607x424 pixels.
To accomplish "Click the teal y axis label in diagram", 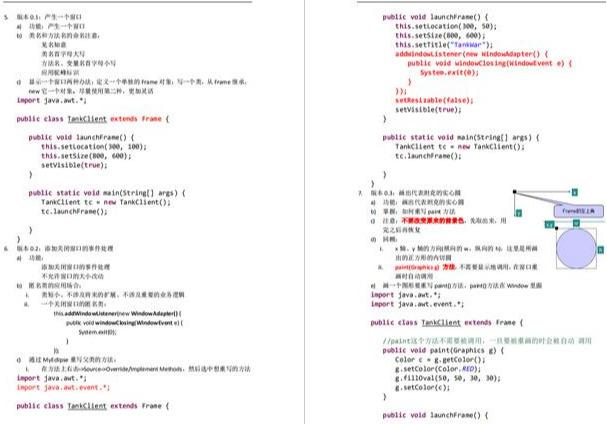I will [x=518, y=213].
